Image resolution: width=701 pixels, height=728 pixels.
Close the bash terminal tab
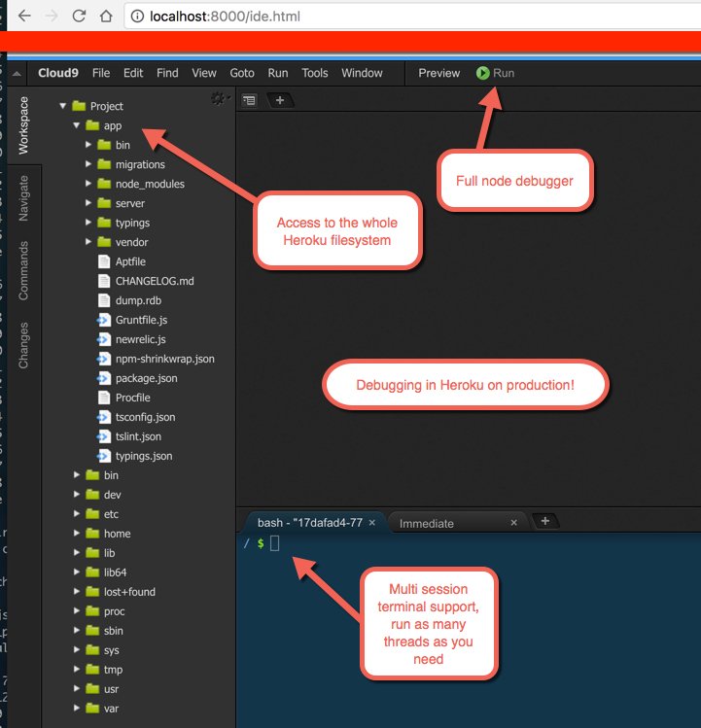(x=372, y=523)
